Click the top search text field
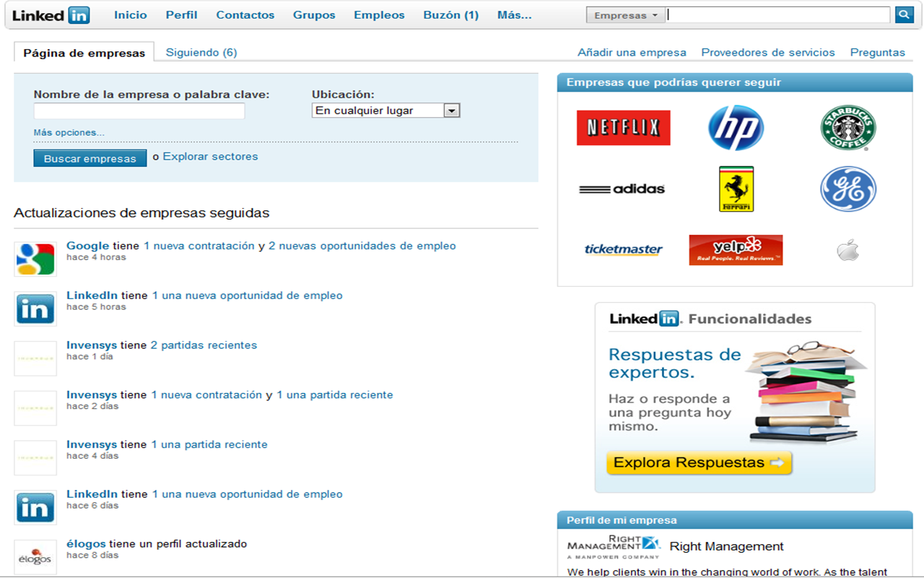924x578 pixels. coord(778,15)
